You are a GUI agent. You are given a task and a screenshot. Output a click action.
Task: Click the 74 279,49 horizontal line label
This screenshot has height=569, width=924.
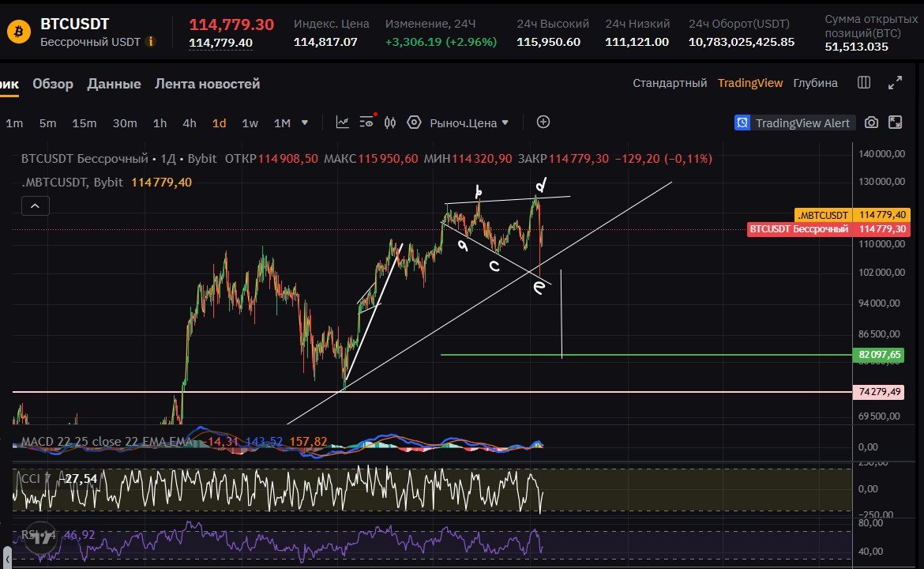click(878, 391)
